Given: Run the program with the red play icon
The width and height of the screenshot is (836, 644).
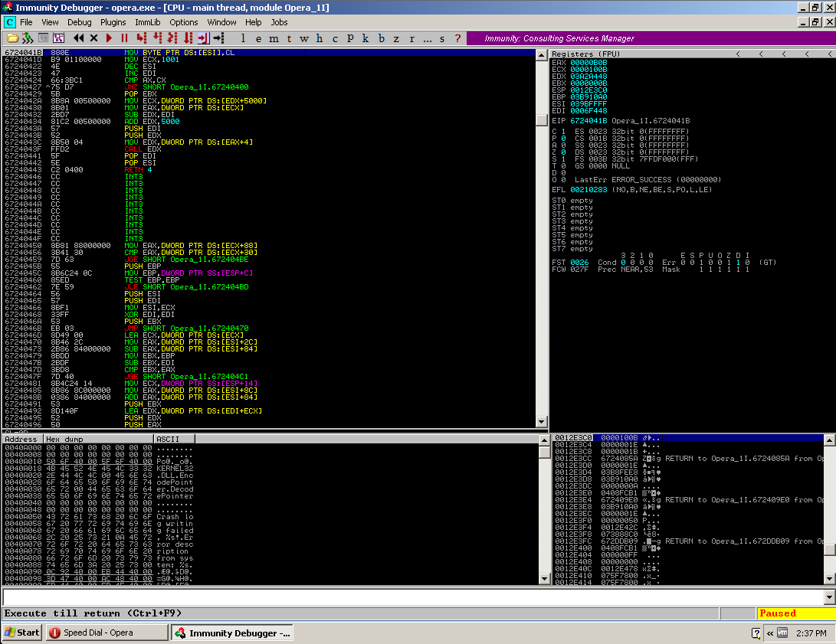Looking at the screenshot, I should click(x=110, y=38).
